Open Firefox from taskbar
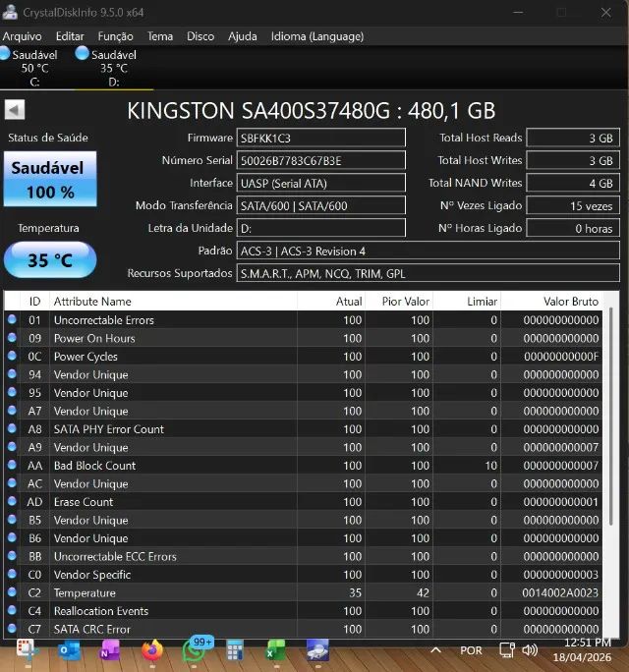 tap(152, 650)
